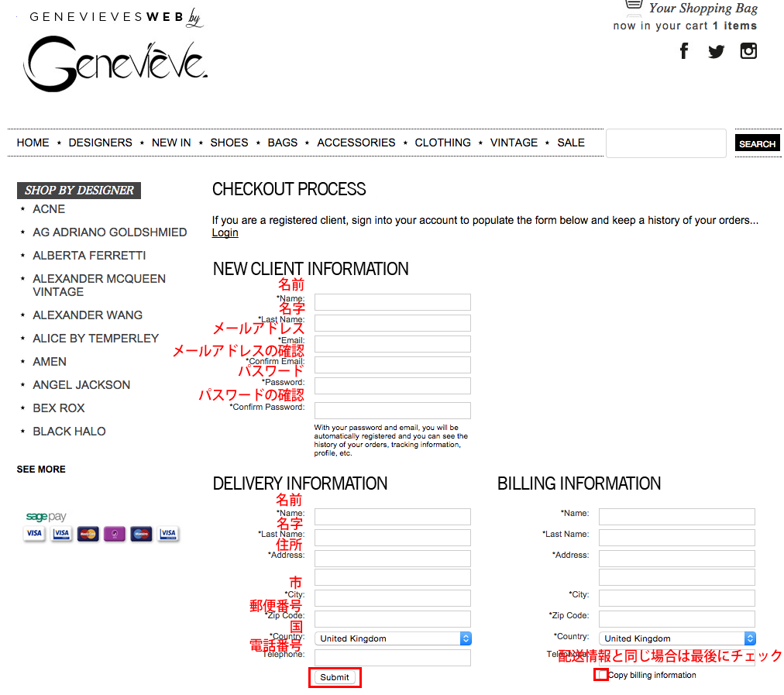Open the VINTAGE menu
The height and width of the screenshot is (695, 784).
[x=514, y=143]
